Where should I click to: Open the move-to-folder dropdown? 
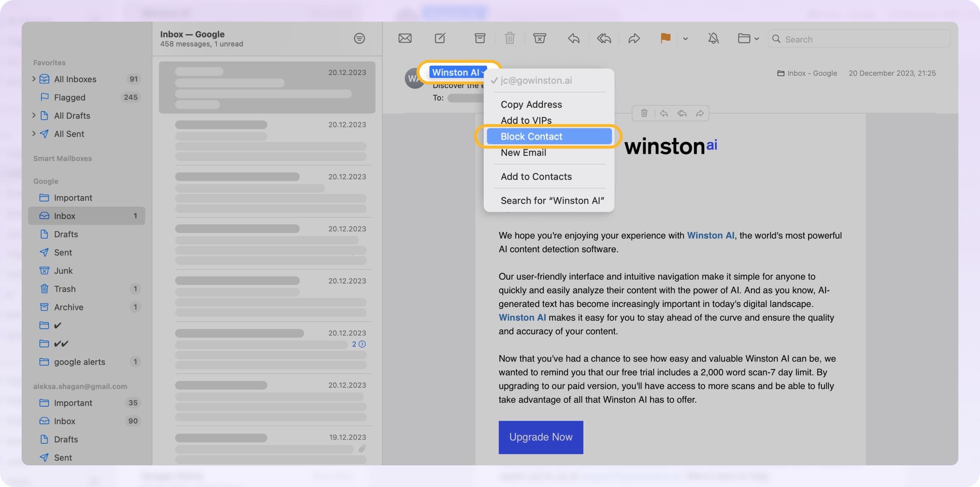tap(748, 38)
